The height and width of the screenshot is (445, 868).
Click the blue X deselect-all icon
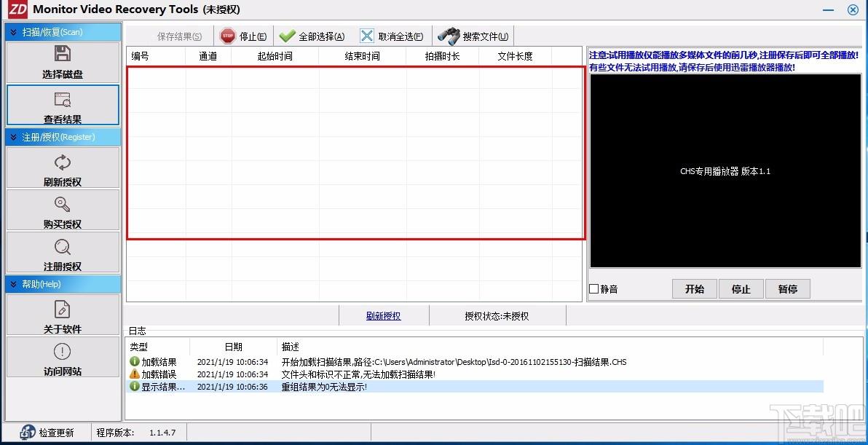[366, 36]
